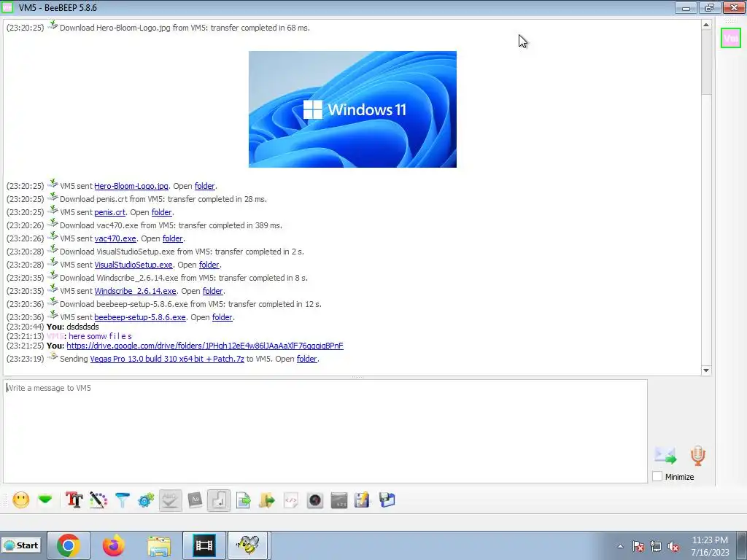Viewport: 747px width, 560px height.
Task: Open folder link for beebeep-setup-5.8.6.exe
Action: click(222, 317)
